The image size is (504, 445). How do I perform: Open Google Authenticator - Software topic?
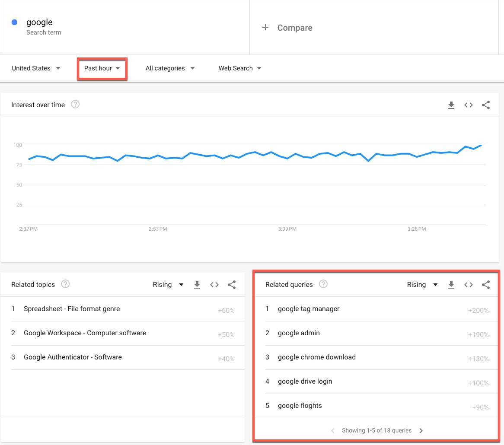[73, 357]
